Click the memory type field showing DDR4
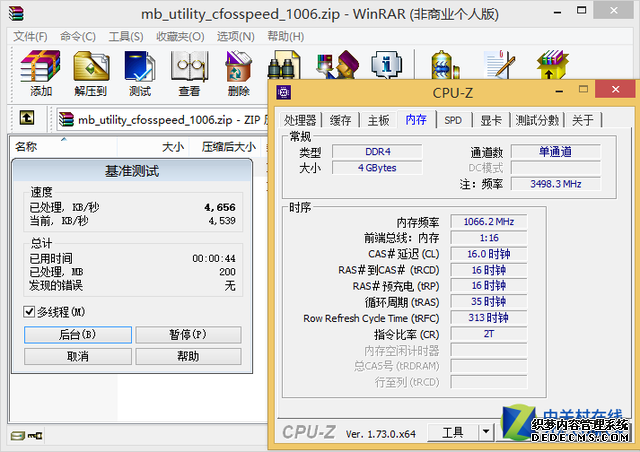Image resolution: width=640 pixels, height=452 pixels. (x=378, y=151)
